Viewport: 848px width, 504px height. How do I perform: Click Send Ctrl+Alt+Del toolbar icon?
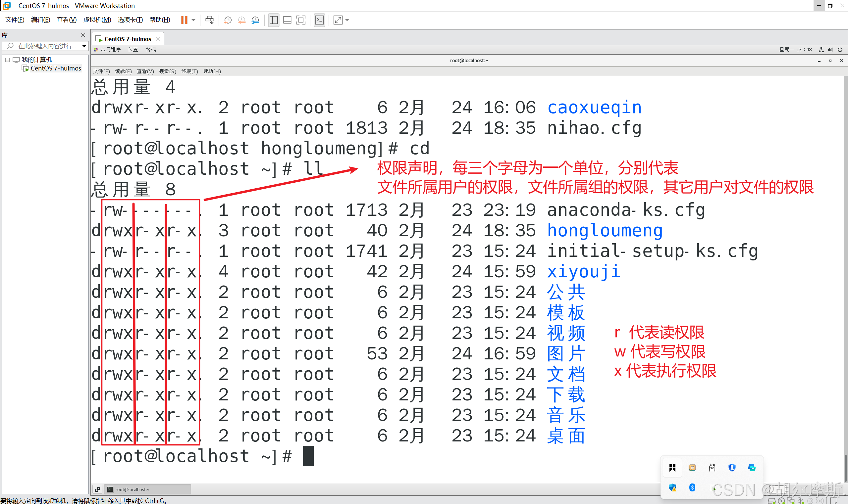pos(210,20)
